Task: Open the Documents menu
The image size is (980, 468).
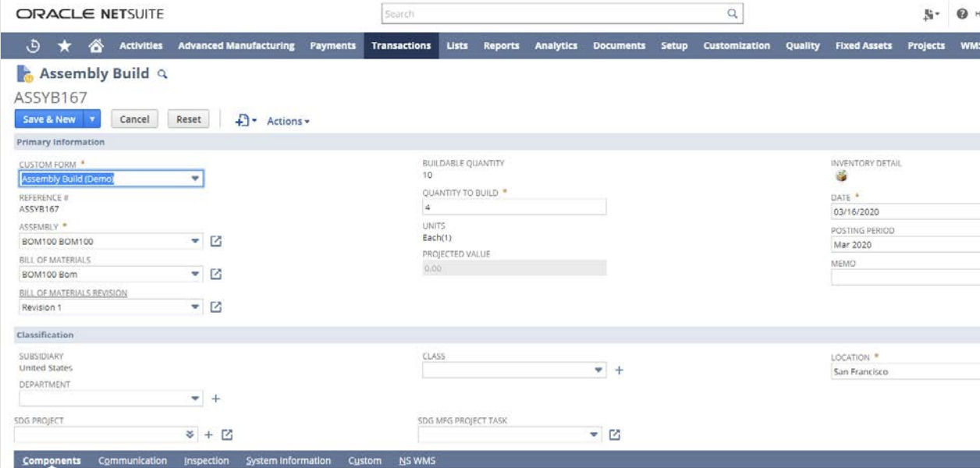Action: tap(619, 46)
